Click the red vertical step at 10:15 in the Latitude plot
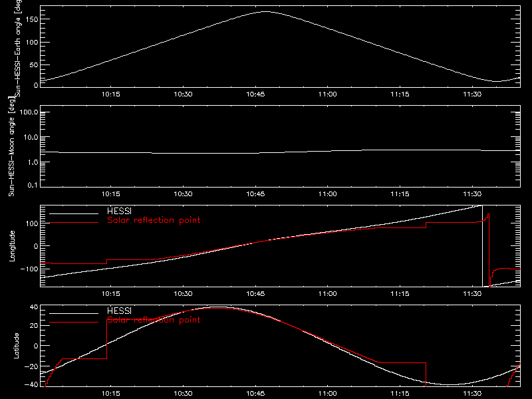532x399 pixels. click(107, 339)
